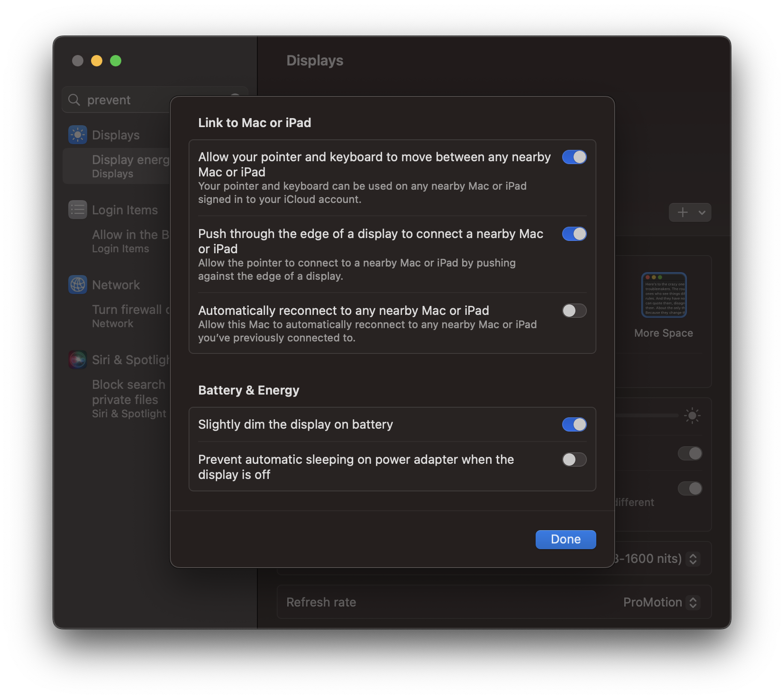
Task: Click the magnifying glass search icon
Action: pos(74,100)
